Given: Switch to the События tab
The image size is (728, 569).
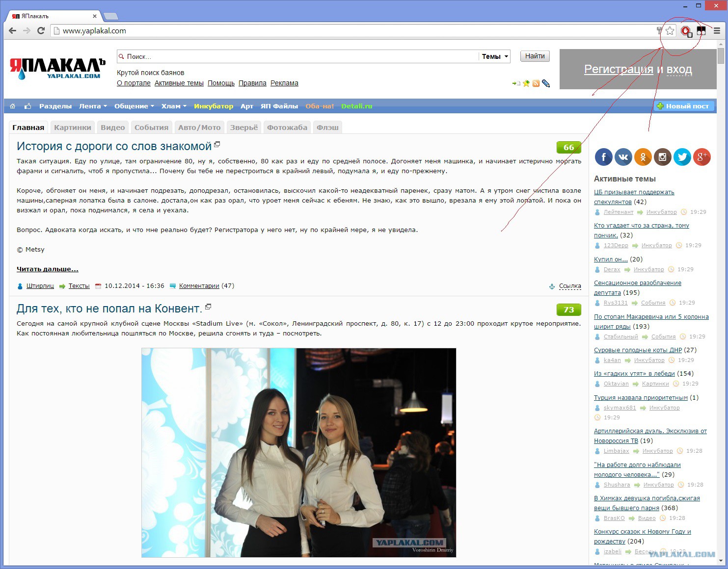Looking at the screenshot, I should pos(151,128).
